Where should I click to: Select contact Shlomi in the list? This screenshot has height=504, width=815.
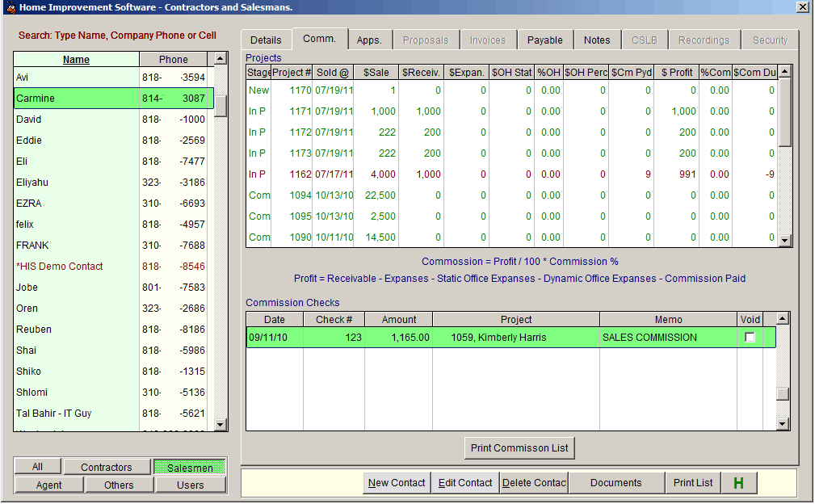click(x=113, y=393)
